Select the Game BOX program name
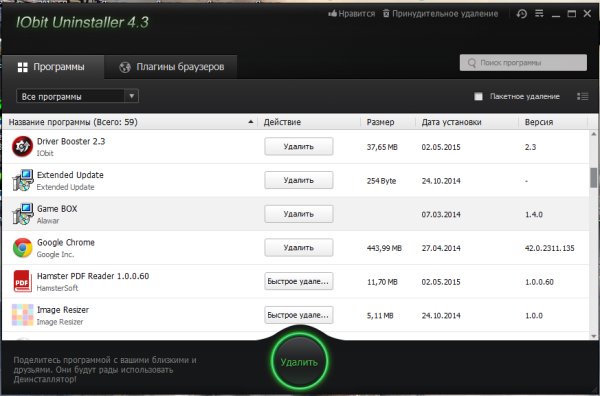Screen dimensions: 600x396 (57, 209)
